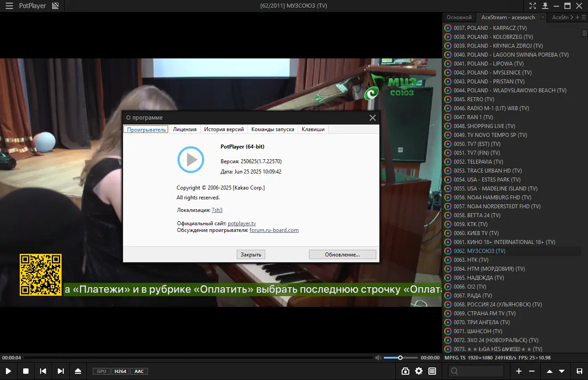Switch to the Лицензия tab
Image resolution: width=588 pixels, height=380 pixels.
click(185, 129)
